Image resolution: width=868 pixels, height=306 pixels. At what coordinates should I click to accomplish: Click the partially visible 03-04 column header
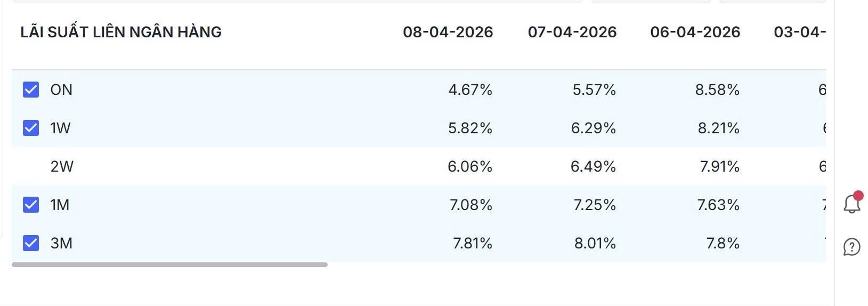click(x=799, y=32)
